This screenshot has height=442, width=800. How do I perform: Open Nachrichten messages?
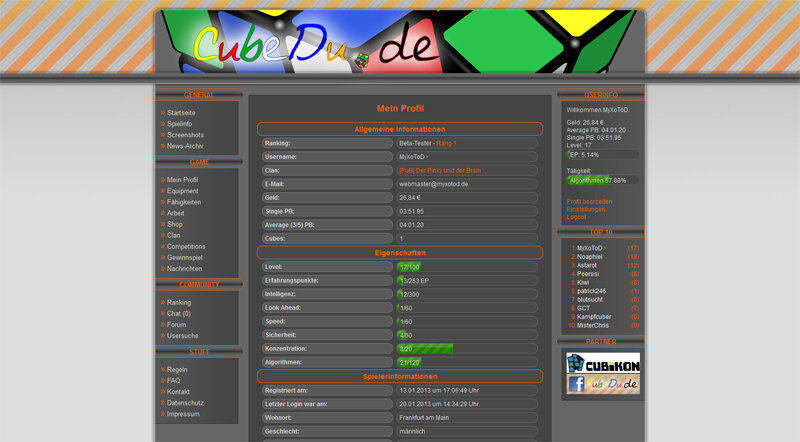click(184, 269)
